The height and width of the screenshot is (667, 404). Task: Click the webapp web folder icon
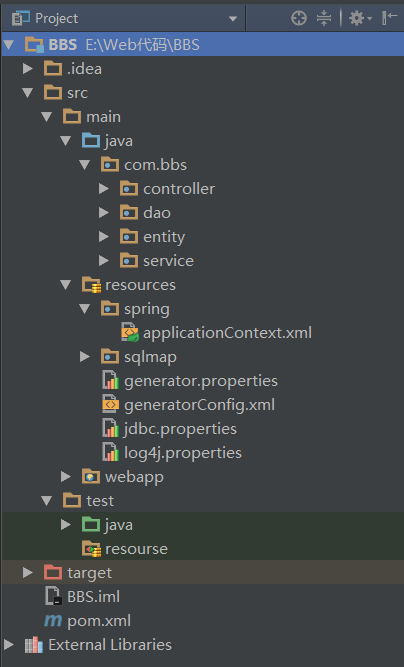(91, 476)
